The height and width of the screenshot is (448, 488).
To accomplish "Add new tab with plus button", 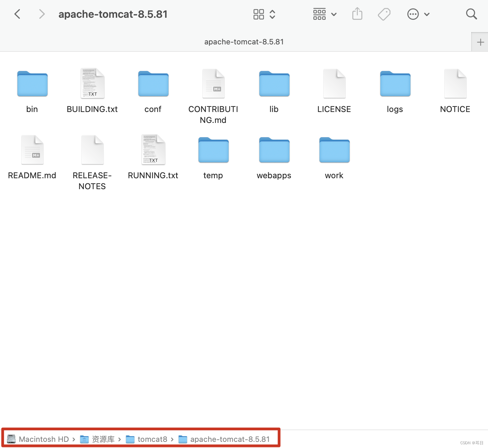I will pyautogui.click(x=480, y=42).
